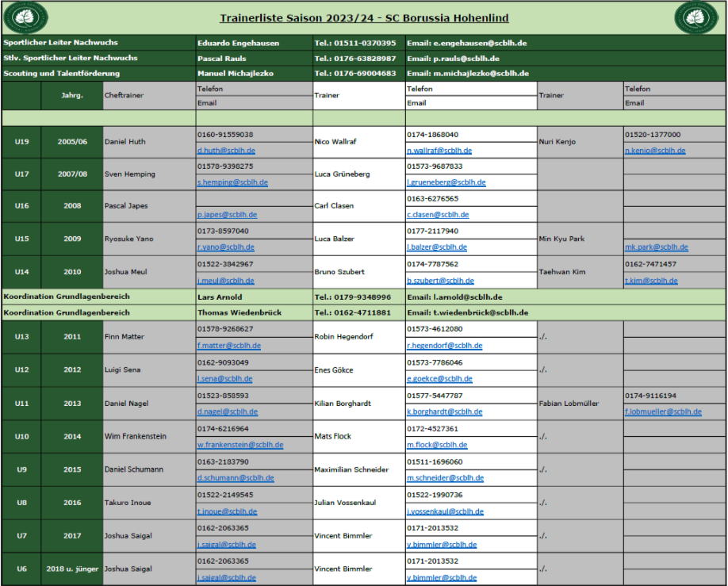Image resolution: width=728 pixels, height=586 pixels.
Task: Select cell Daniel Huth
Action: pyautogui.click(x=150, y=142)
